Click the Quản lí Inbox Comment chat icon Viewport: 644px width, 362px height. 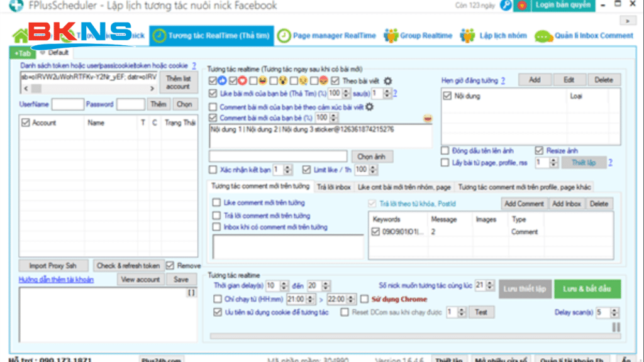tap(543, 36)
